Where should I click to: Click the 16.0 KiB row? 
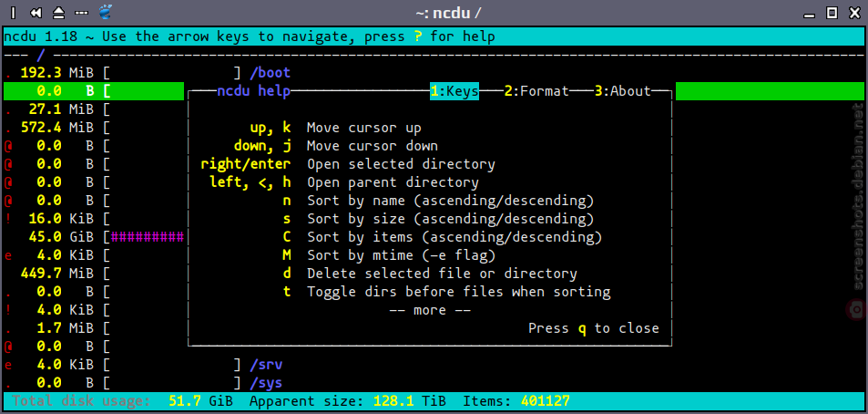[x=94, y=220]
